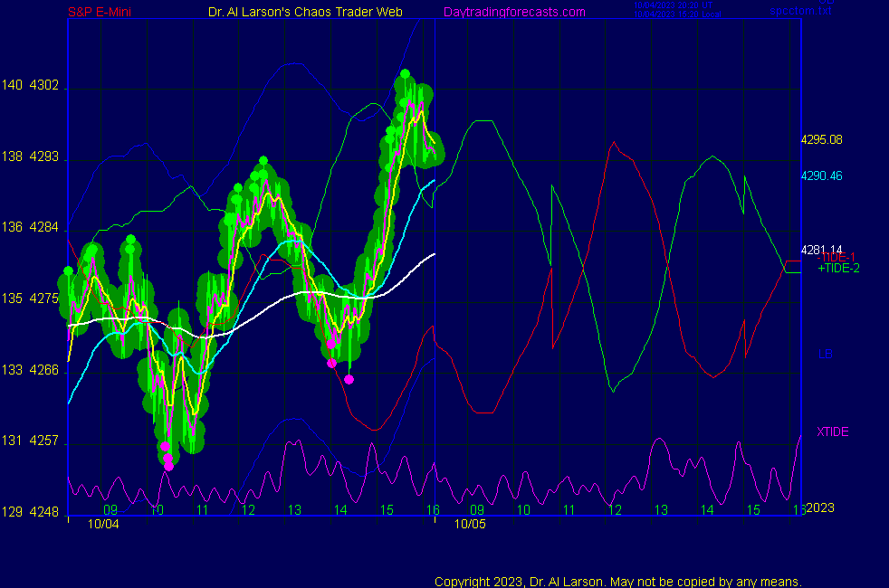Click the magenta dot at the 14:00 low
The width and height of the screenshot is (889, 588).
[349, 379]
